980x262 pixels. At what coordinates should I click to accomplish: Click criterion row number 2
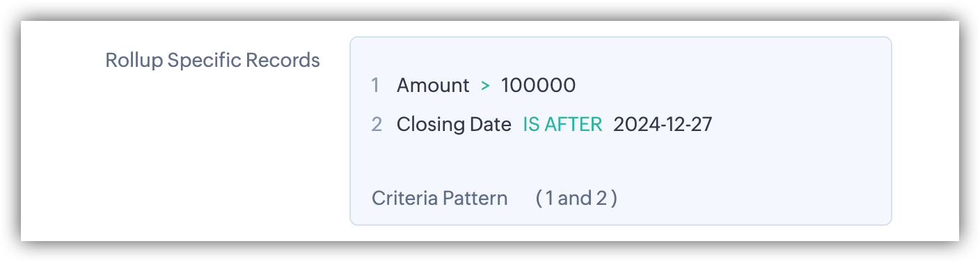pos(377,125)
